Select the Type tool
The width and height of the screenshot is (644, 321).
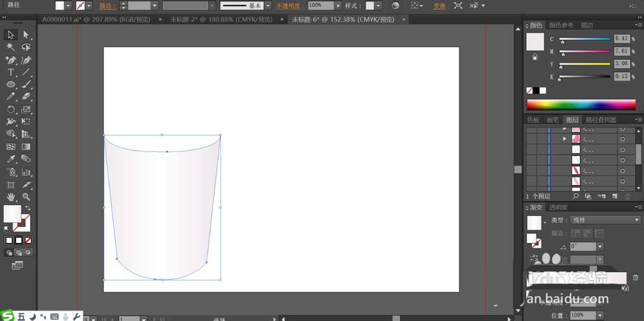tap(11, 72)
